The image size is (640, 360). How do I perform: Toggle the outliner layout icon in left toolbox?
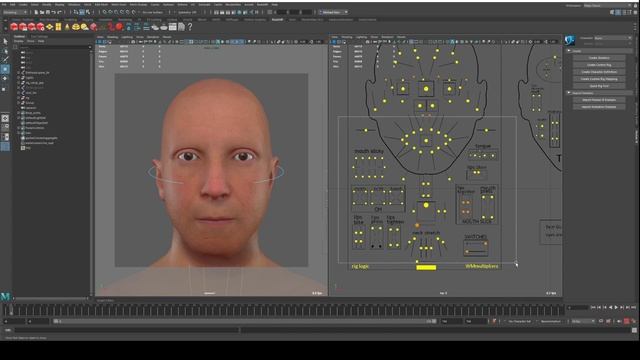(5, 137)
